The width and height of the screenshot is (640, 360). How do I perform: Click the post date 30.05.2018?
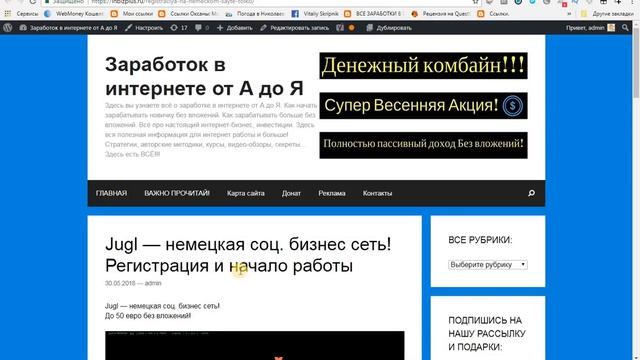[x=120, y=283]
